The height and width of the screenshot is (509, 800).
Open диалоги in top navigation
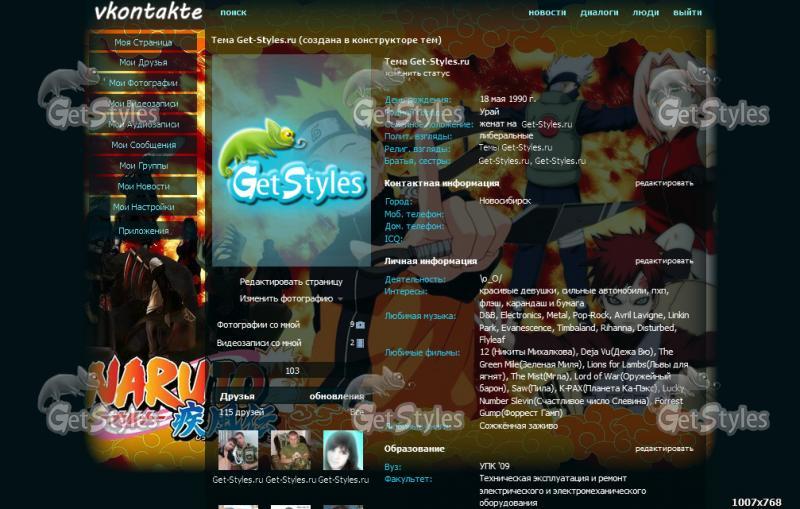point(599,12)
